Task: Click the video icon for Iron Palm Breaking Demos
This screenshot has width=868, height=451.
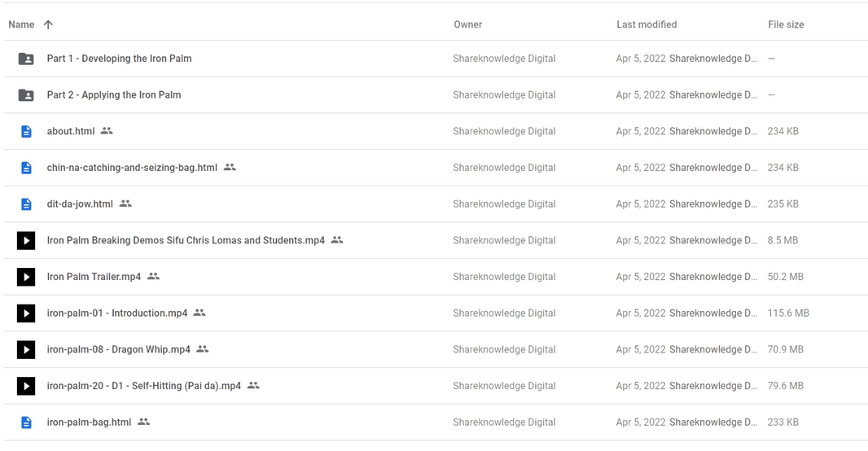Action: click(x=26, y=240)
